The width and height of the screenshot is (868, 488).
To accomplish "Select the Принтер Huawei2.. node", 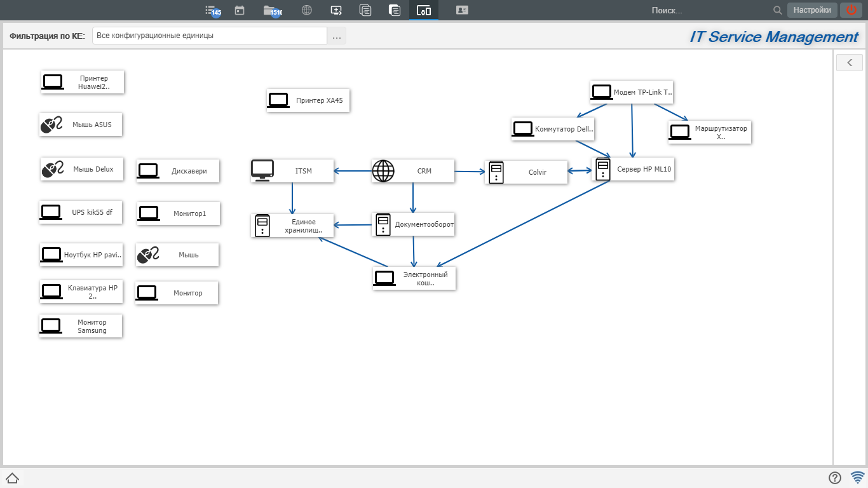I will click(x=82, y=82).
